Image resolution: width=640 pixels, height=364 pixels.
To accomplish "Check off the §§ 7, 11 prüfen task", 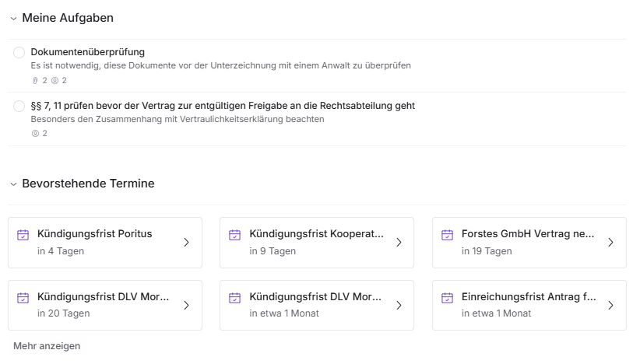I will click(x=19, y=106).
